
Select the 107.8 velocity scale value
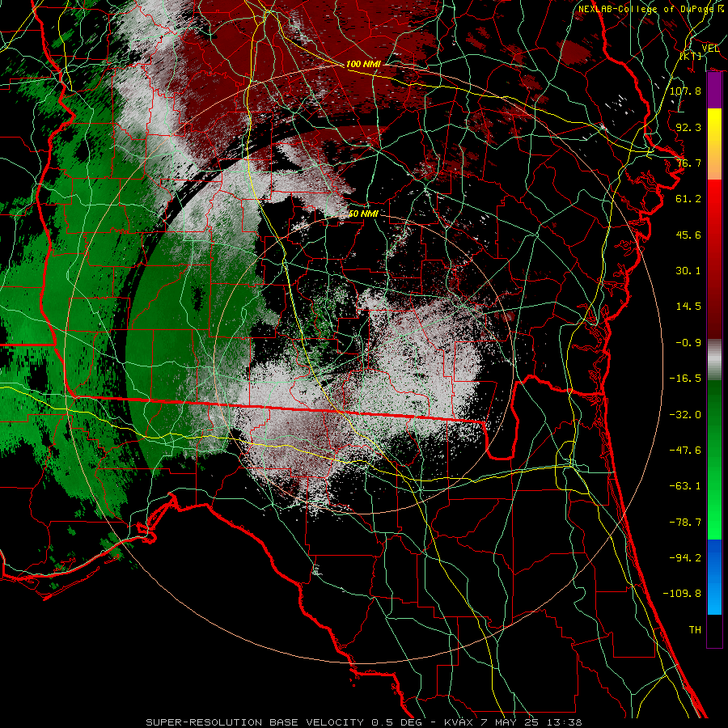pyautogui.click(x=685, y=91)
